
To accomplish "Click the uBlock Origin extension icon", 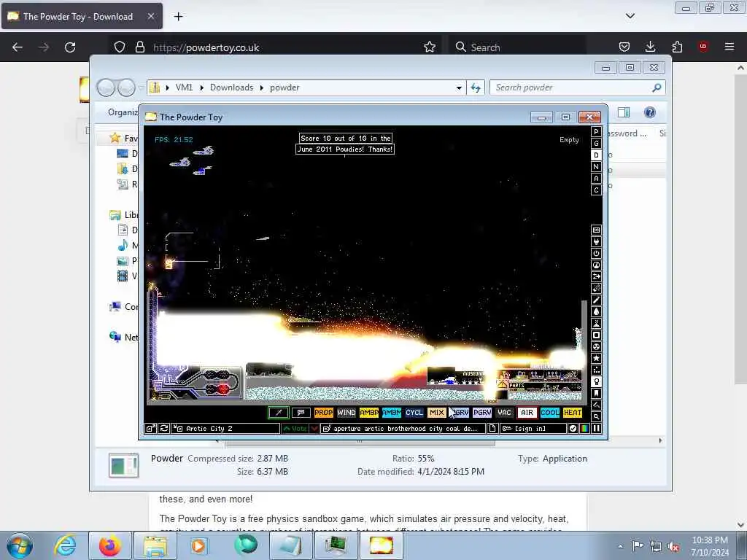I will pyautogui.click(x=703, y=47).
